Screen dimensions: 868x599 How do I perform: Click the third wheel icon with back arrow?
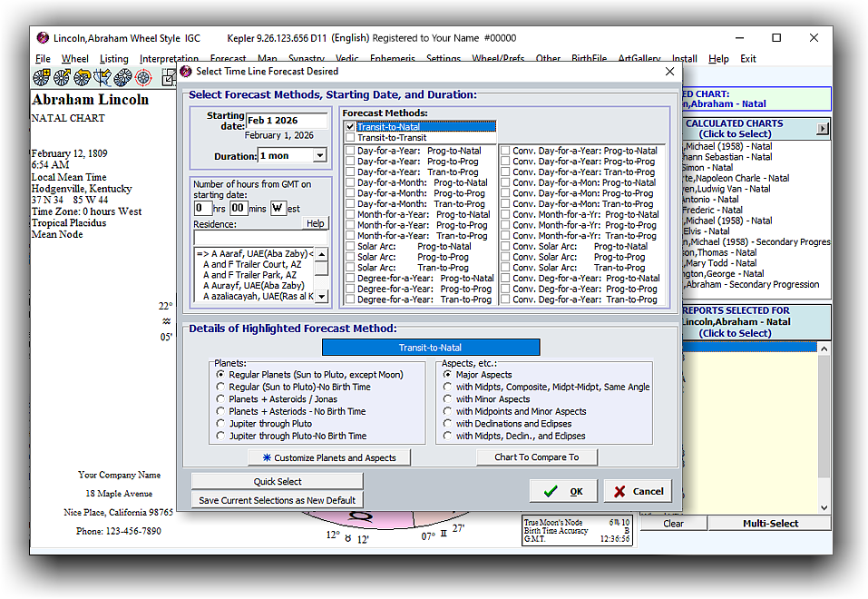83,78
